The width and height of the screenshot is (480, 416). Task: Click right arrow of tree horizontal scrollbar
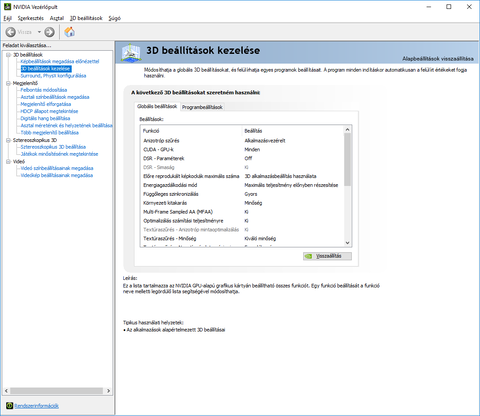coord(108,391)
